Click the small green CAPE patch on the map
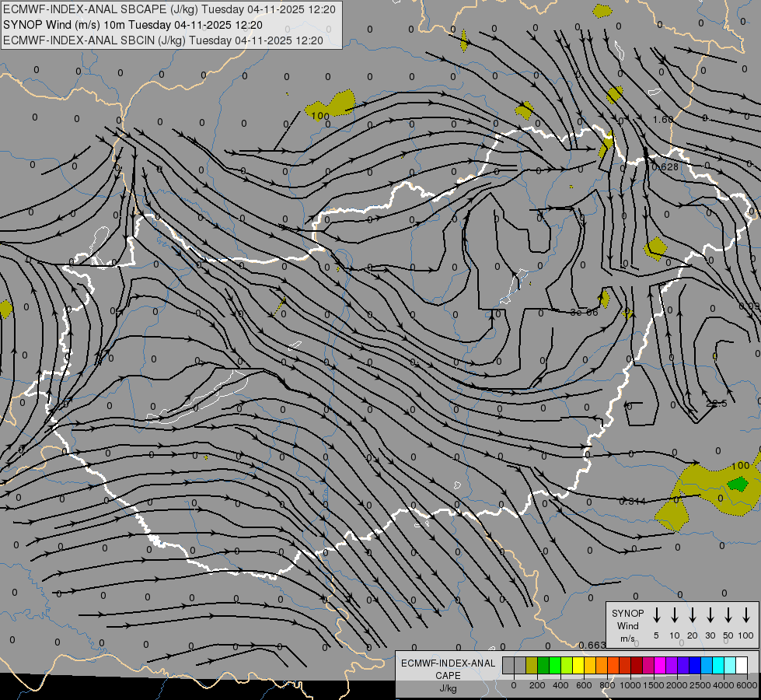The width and height of the screenshot is (761, 700). click(x=738, y=484)
